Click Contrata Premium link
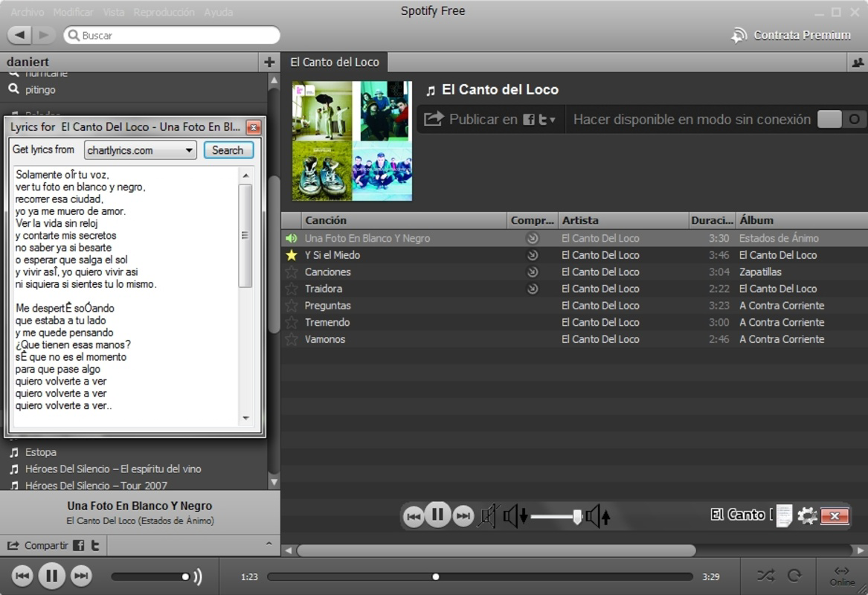Screen dimensions: 868x595 (x=791, y=36)
